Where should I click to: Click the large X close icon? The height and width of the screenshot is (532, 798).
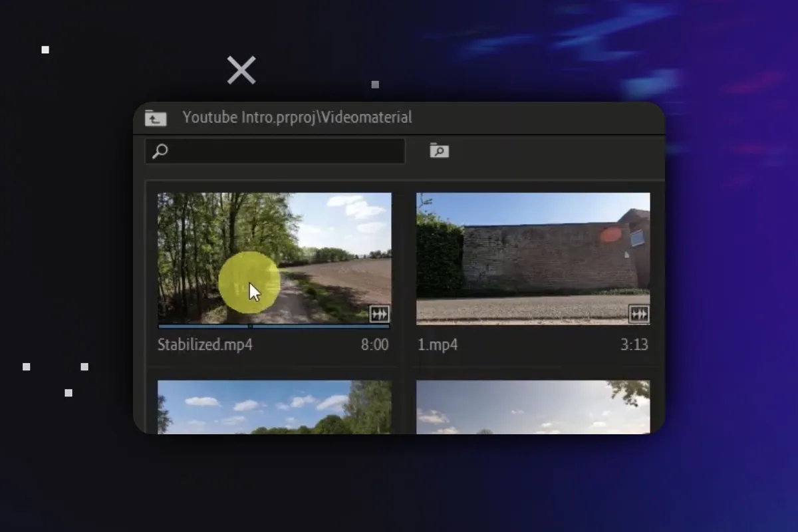(x=241, y=70)
